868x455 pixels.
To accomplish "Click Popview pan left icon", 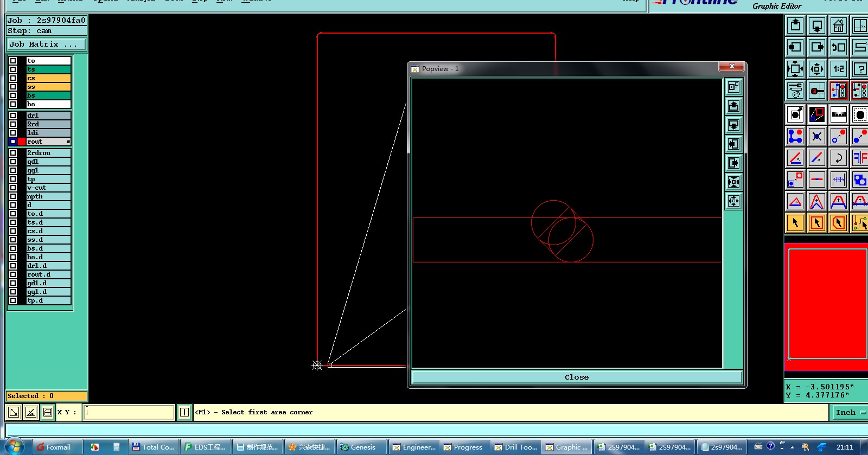I will point(733,144).
